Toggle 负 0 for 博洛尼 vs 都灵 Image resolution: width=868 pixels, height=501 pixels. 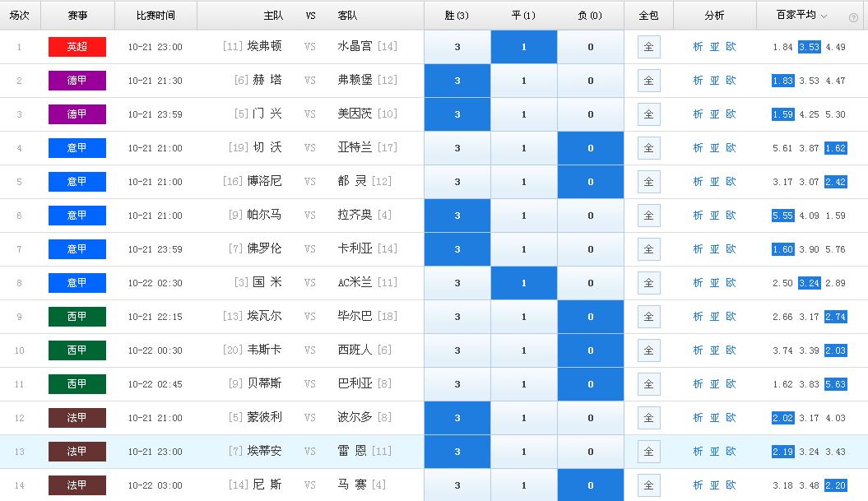pyautogui.click(x=590, y=182)
